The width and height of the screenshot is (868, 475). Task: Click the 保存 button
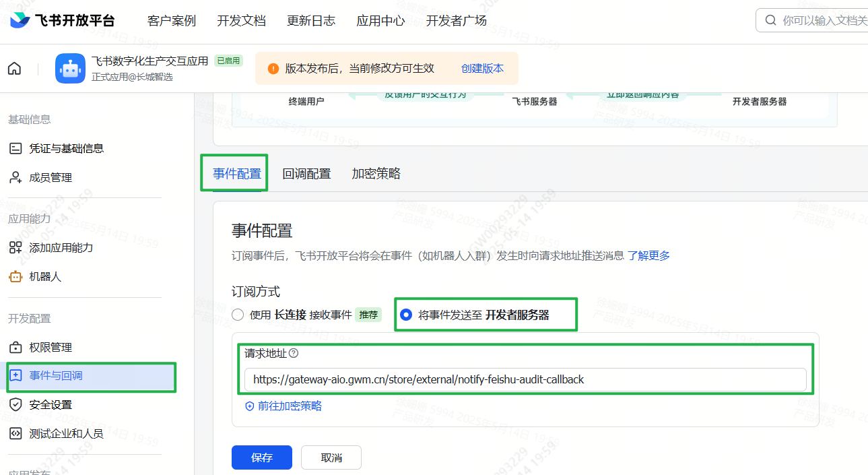[262, 457]
